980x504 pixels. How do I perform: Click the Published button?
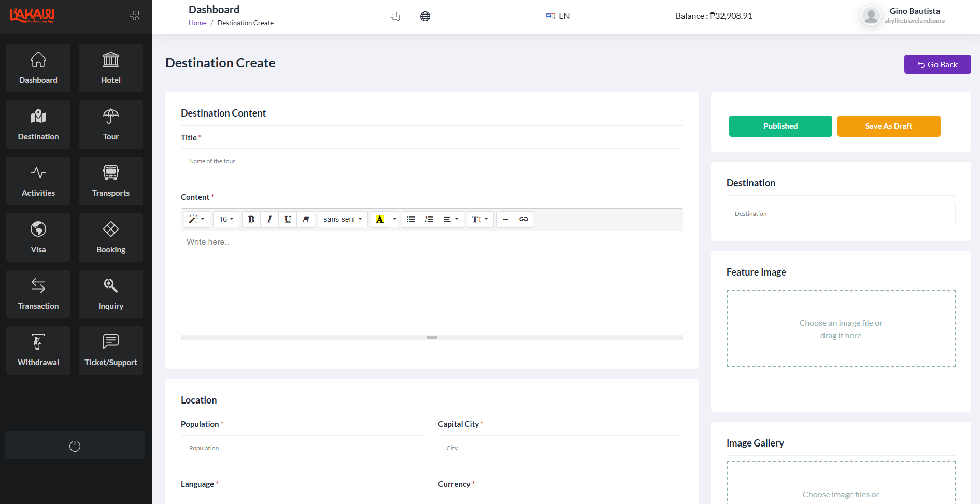(780, 126)
